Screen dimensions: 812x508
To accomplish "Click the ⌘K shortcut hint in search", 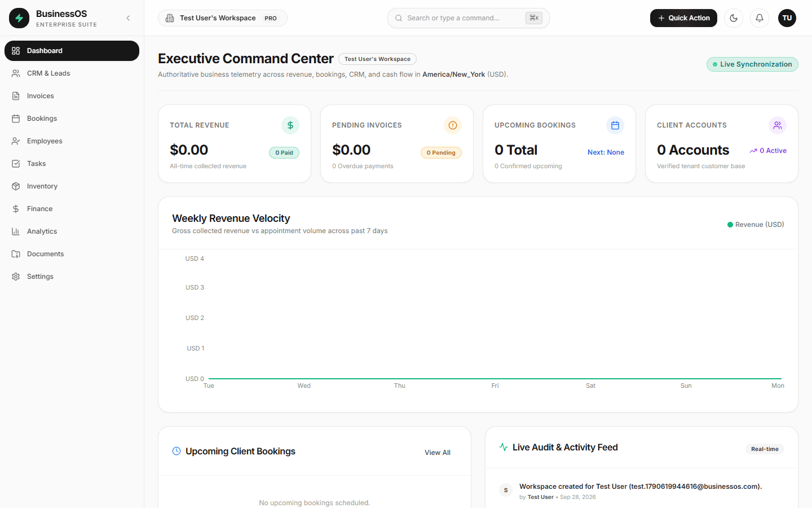I will coord(534,18).
